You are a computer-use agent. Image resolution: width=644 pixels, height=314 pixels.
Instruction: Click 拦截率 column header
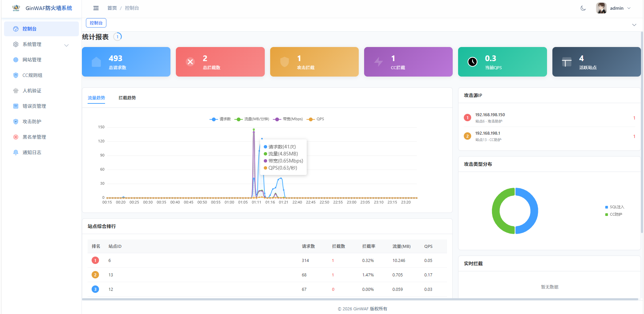pyautogui.click(x=369, y=246)
